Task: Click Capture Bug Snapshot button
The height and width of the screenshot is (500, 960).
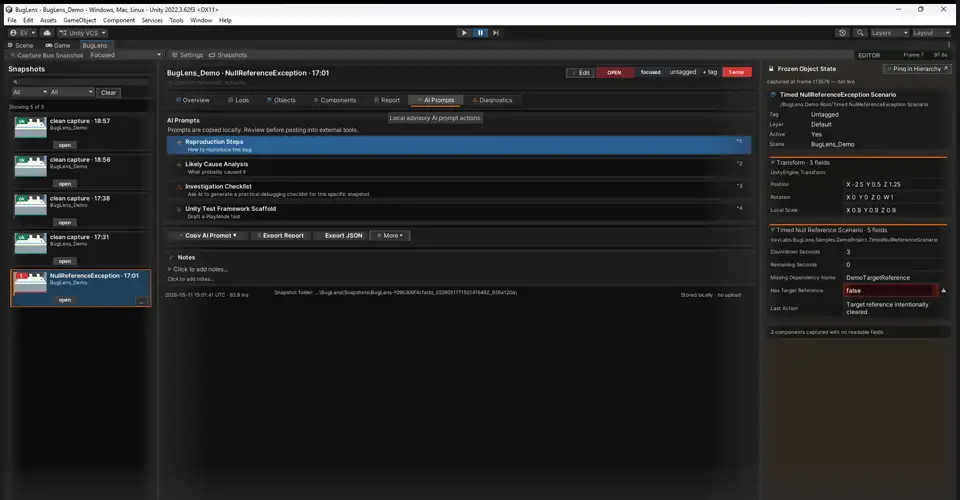Action: (x=47, y=55)
